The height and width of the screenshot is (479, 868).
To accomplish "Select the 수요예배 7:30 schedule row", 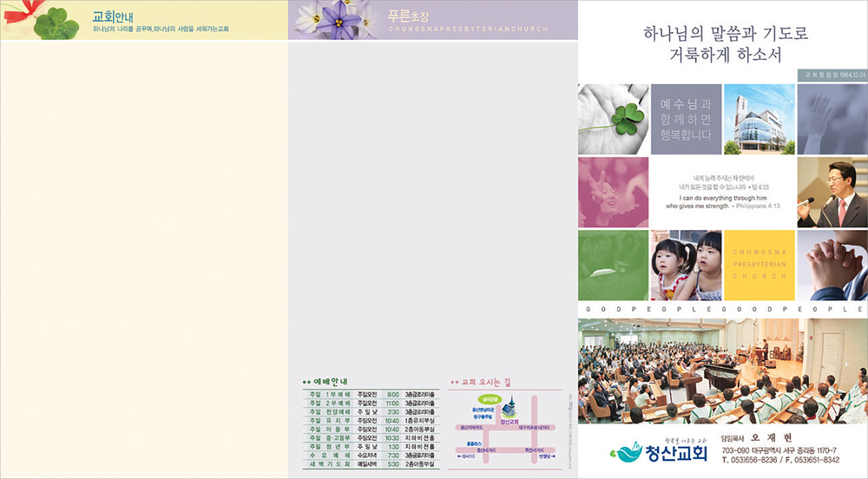I will coord(371,456).
